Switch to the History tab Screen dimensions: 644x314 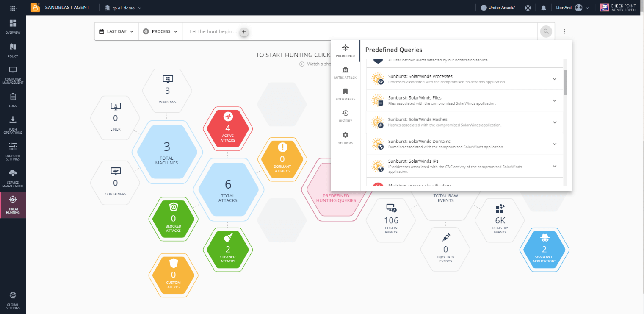[x=345, y=116]
